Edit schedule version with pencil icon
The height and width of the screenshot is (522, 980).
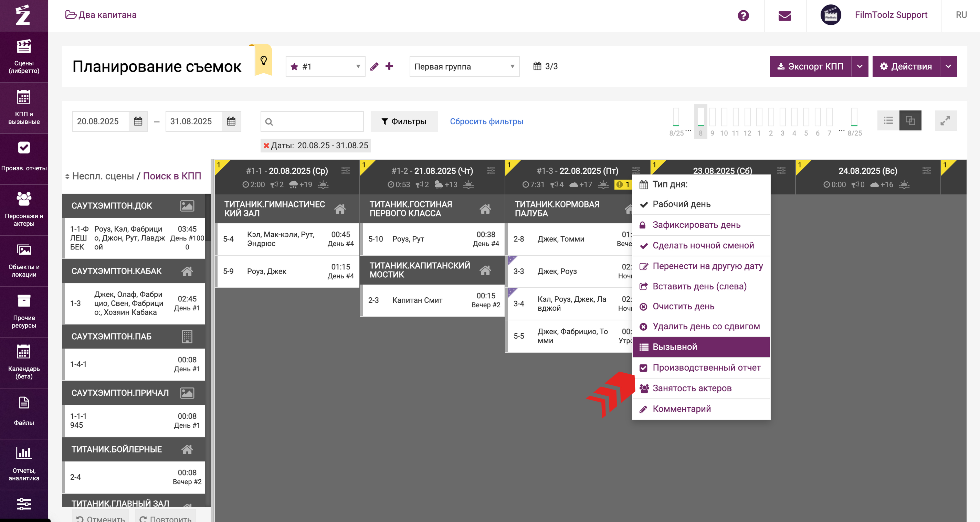coord(375,66)
